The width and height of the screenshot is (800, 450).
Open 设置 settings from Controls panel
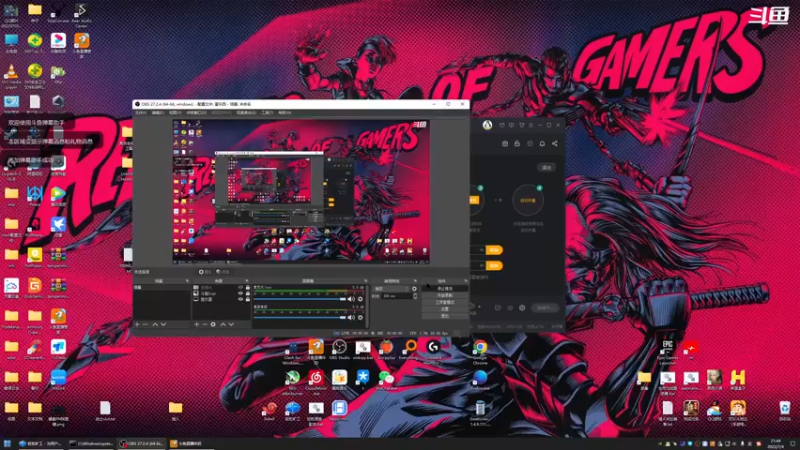pyautogui.click(x=445, y=309)
